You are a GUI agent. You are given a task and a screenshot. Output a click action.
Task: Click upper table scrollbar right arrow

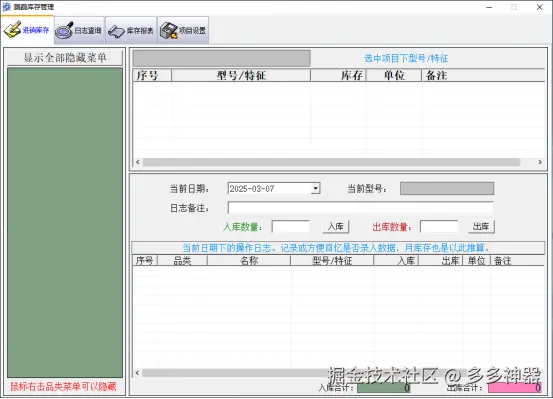(540, 162)
